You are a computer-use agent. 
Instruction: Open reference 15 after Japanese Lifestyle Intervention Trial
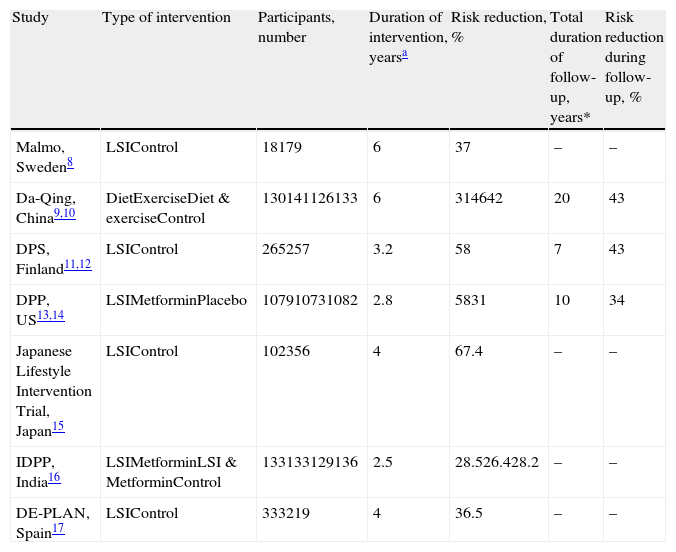click(x=57, y=424)
